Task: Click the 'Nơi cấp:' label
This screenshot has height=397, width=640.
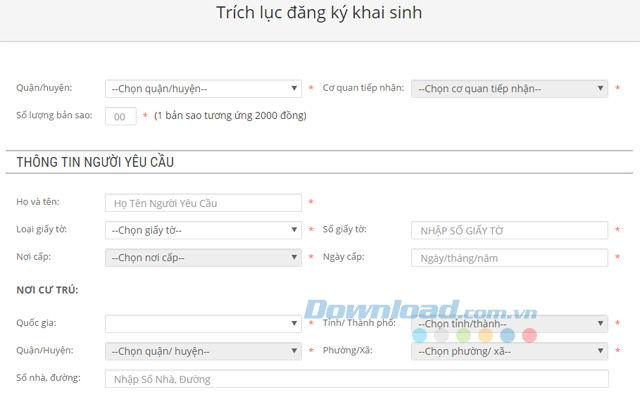Action: pyautogui.click(x=33, y=257)
